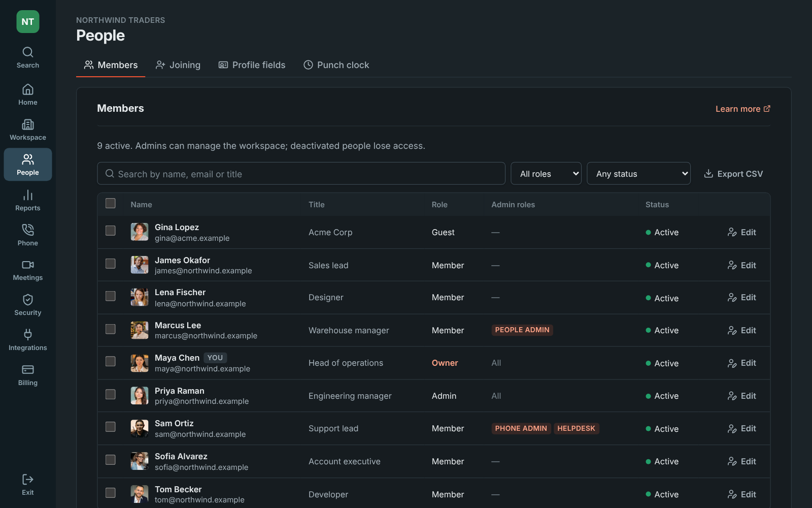
Task: Open the Profile fields tab
Action: (252, 65)
